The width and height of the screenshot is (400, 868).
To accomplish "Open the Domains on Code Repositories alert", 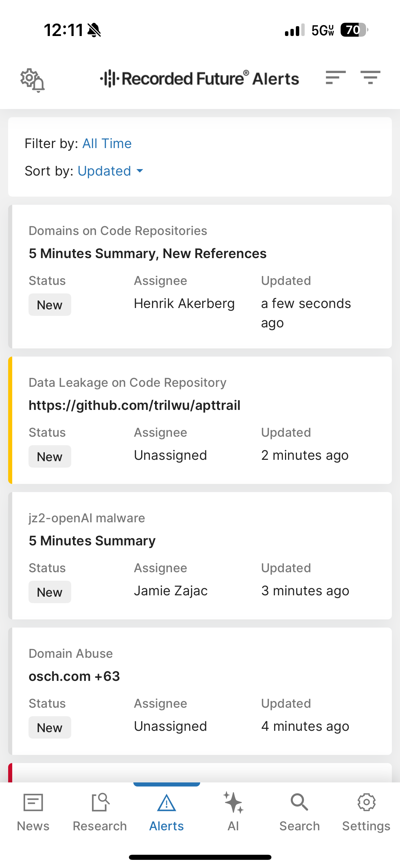I will tap(148, 253).
